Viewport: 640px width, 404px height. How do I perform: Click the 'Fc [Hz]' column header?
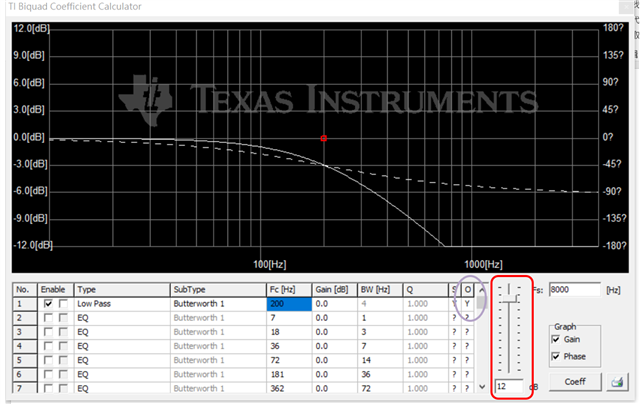289,290
